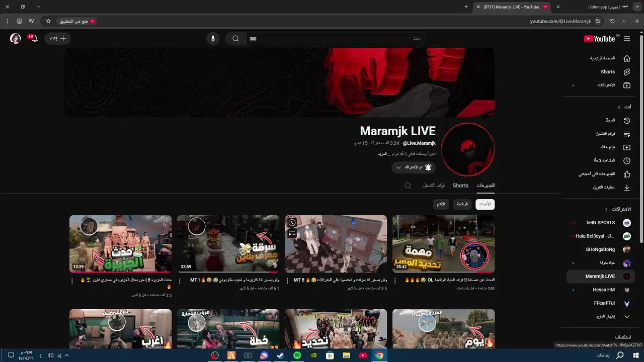The height and width of the screenshot is (362, 644).
Task: Switch to the Playlists (قوائم التشغيل) tab
Action: (434, 186)
